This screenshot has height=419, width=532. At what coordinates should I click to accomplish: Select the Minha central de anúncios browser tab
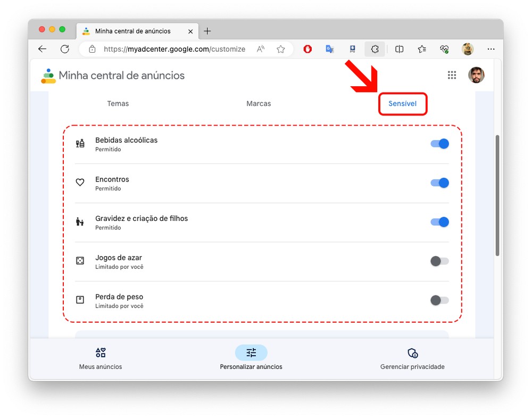tap(137, 31)
